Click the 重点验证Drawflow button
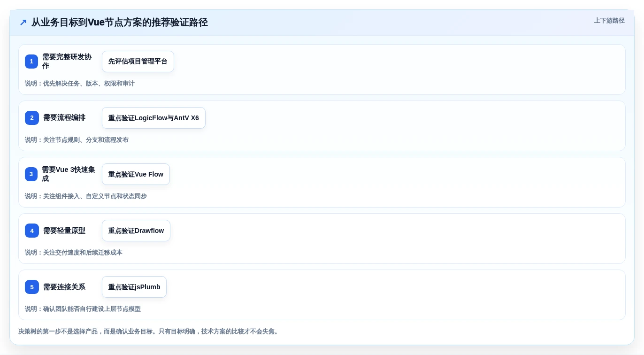This screenshot has width=644, height=355. coord(136,231)
